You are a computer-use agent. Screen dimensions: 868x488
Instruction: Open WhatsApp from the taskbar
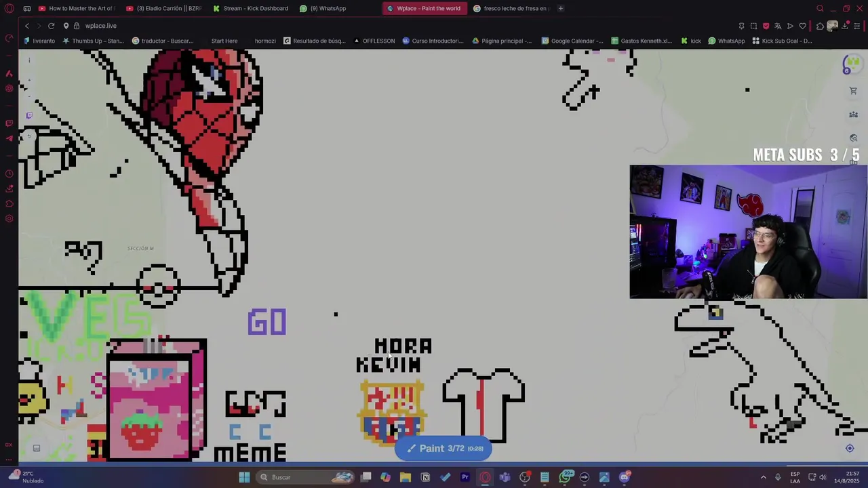click(x=565, y=477)
